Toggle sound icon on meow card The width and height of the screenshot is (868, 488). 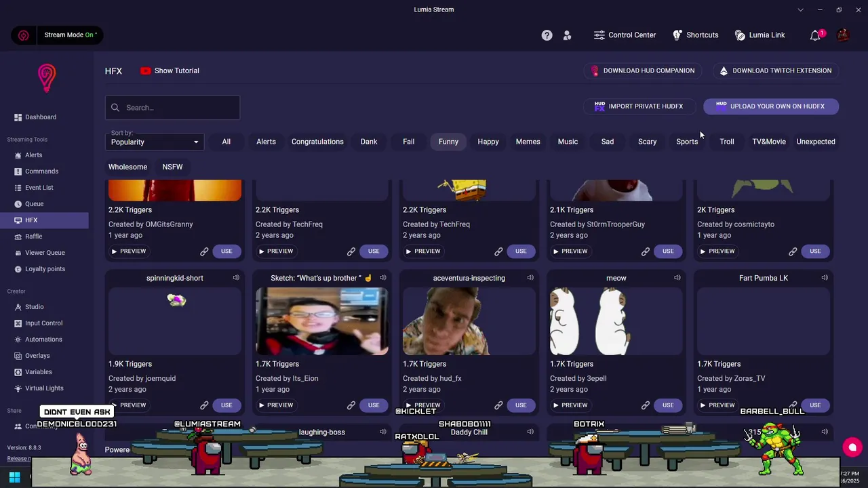click(677, 278)
